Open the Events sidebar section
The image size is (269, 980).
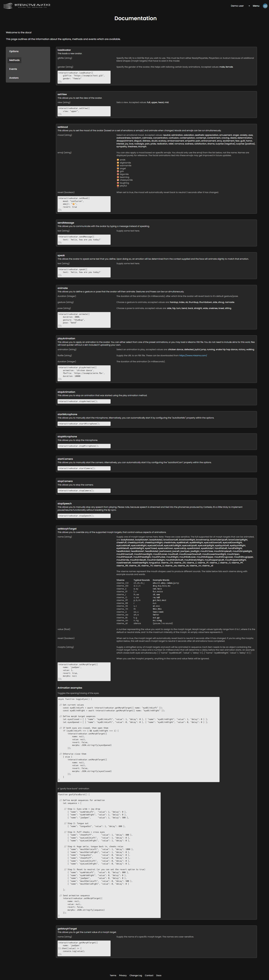(13, 69)
